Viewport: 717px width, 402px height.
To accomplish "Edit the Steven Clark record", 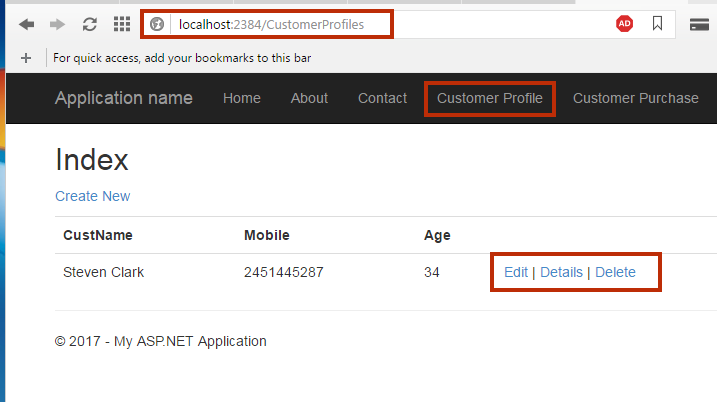I will point(516,272).
